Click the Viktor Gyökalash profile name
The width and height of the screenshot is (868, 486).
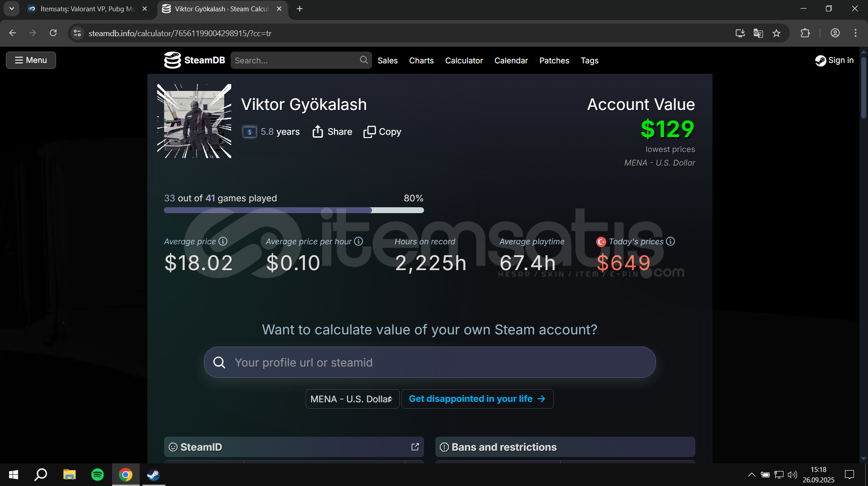[x=304, y=105]
